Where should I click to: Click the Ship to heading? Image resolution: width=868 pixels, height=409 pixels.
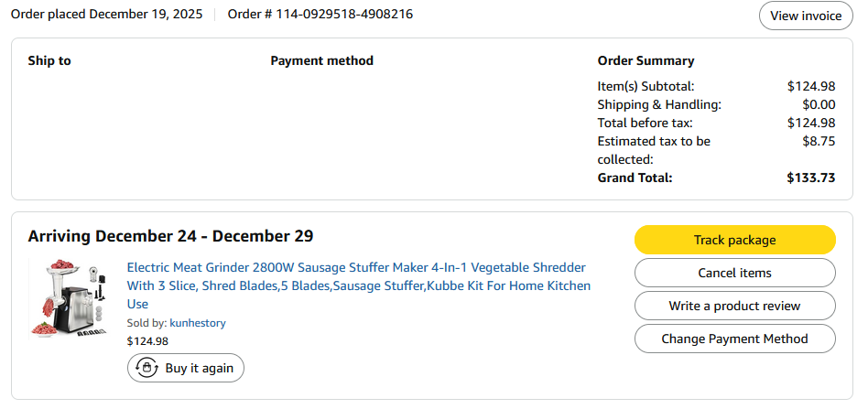tap(49, 60)
